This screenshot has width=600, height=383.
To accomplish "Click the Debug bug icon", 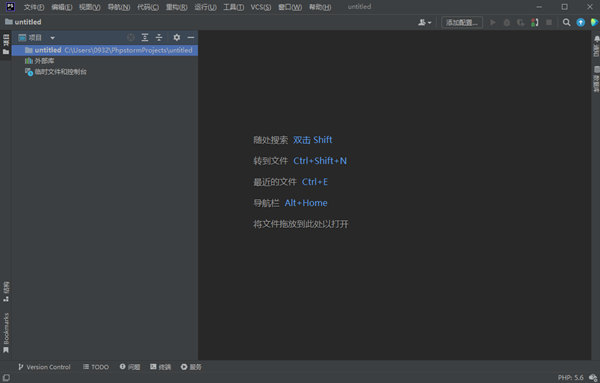I will tap(507, 23).
